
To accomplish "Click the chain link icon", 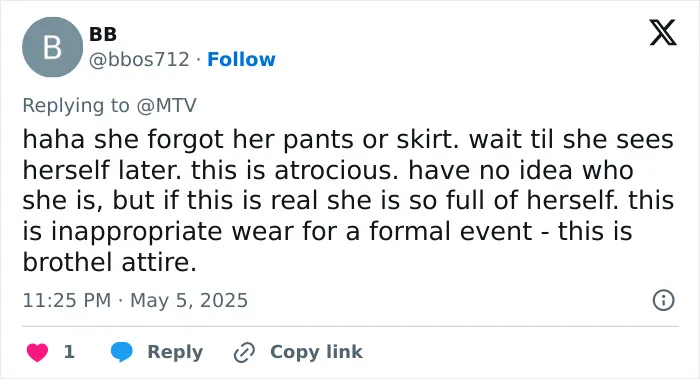I will click(244, 352).
